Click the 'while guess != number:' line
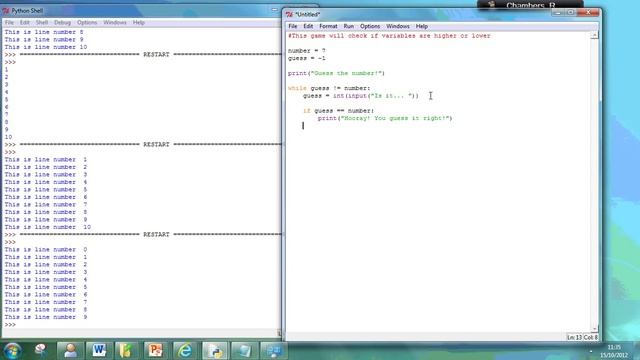The width and height of the screenshot is (640, 360). pos(329,88)
